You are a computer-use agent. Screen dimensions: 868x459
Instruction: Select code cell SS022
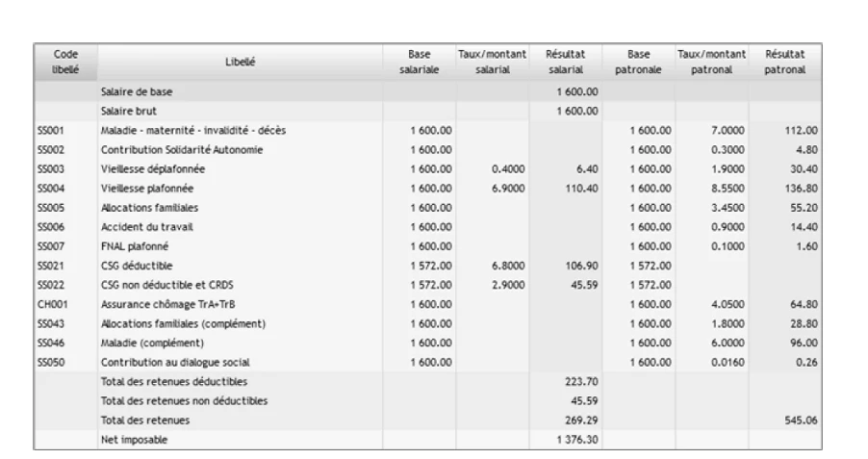pyautogui.click(x=50, y=286)
